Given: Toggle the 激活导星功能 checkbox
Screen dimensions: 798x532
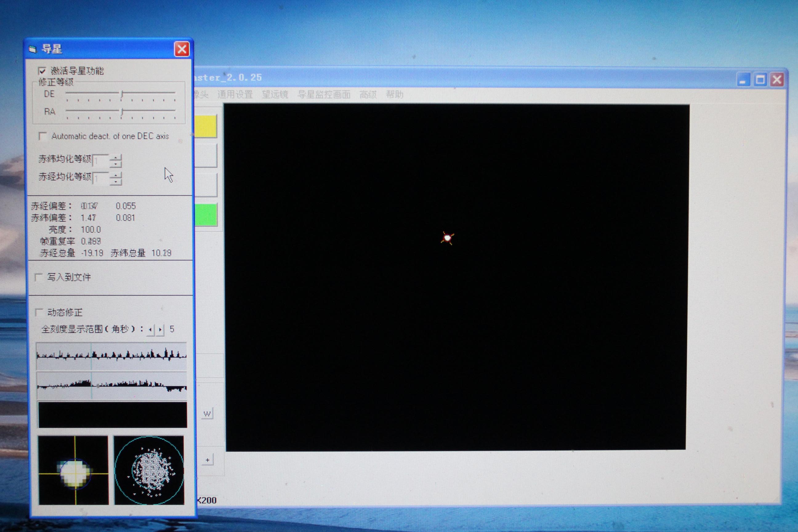Looking at the screenshot, I should click(42, 71).
